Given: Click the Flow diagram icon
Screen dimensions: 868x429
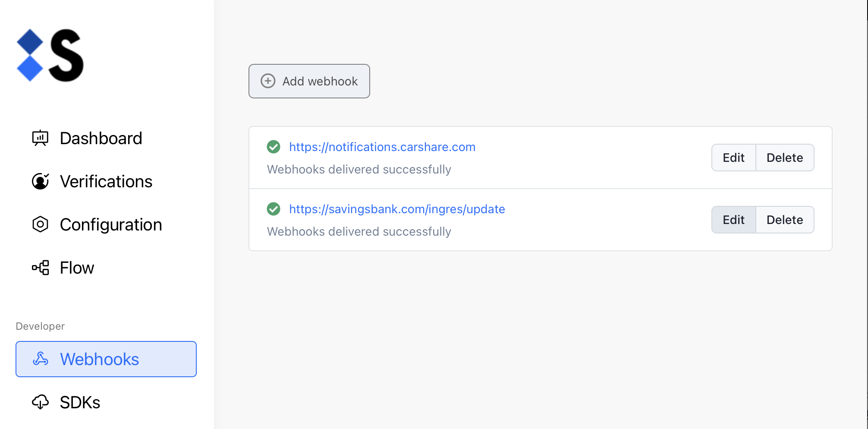Looking at the screenshot, I should coord(40,268).
